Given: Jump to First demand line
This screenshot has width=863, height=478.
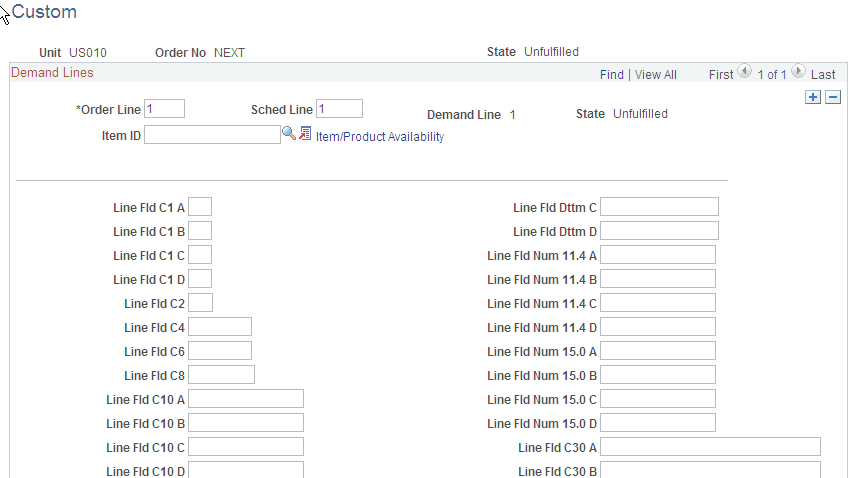Looking at the screenshot, I should pyautogui.click(x=721, y=74).
